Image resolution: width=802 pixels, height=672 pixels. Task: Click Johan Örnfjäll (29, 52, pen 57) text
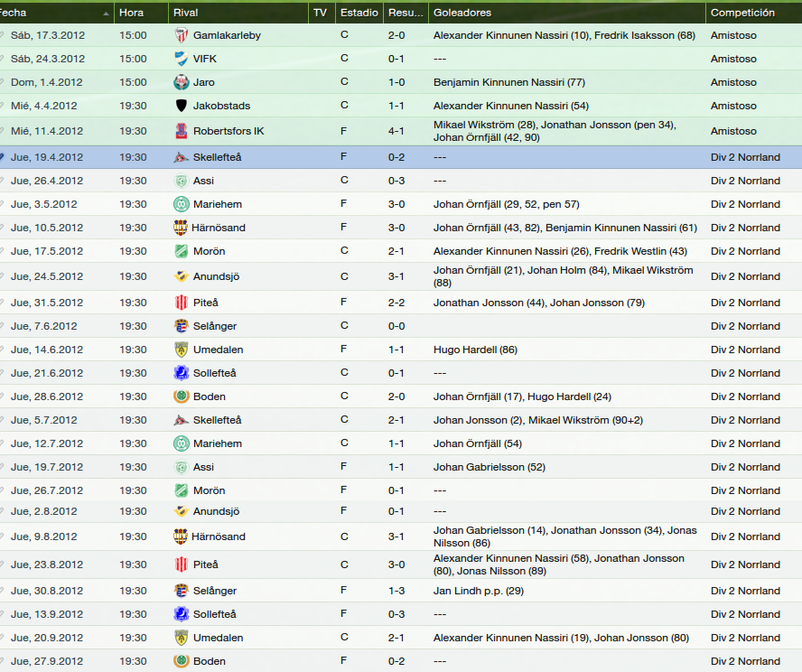click(x=506, y=204)
